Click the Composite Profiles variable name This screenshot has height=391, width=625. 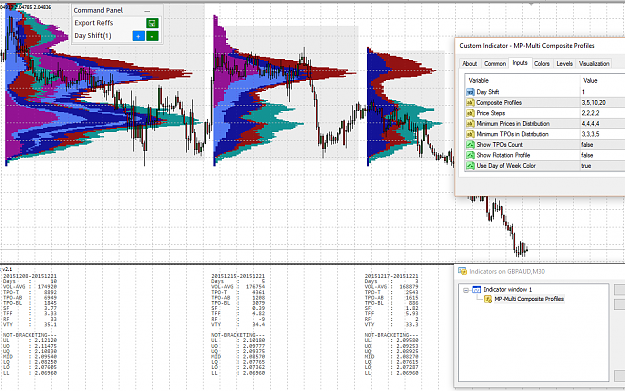(x=499, y=102)
